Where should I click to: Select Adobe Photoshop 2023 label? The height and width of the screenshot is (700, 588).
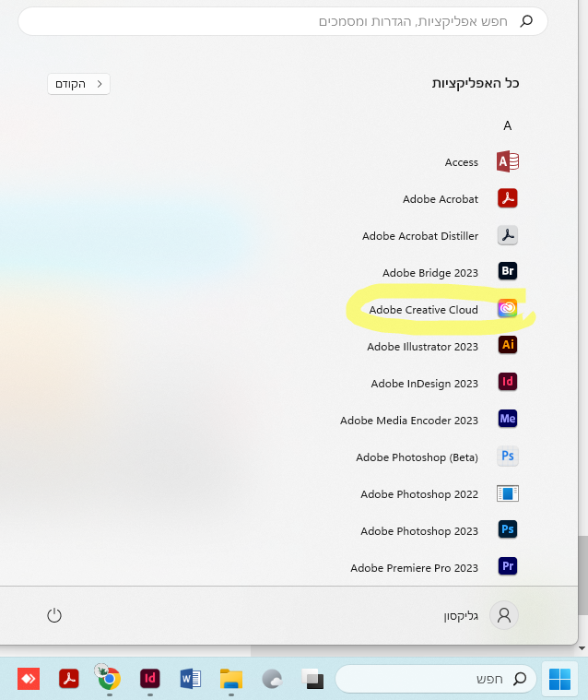pyautogui.click(x=419, y=531)
